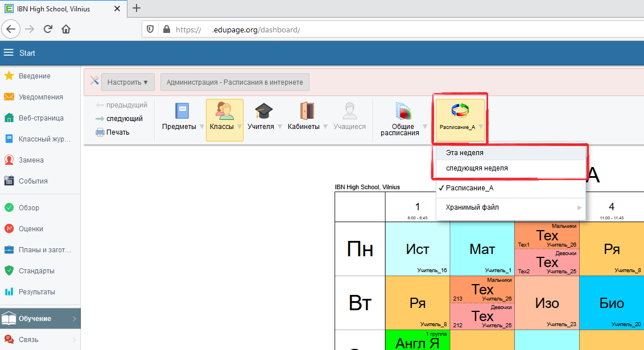The height and width of the screenshot is (350, 644).
Task: Click the Связь chat bubbles icon
Action: 9,339
